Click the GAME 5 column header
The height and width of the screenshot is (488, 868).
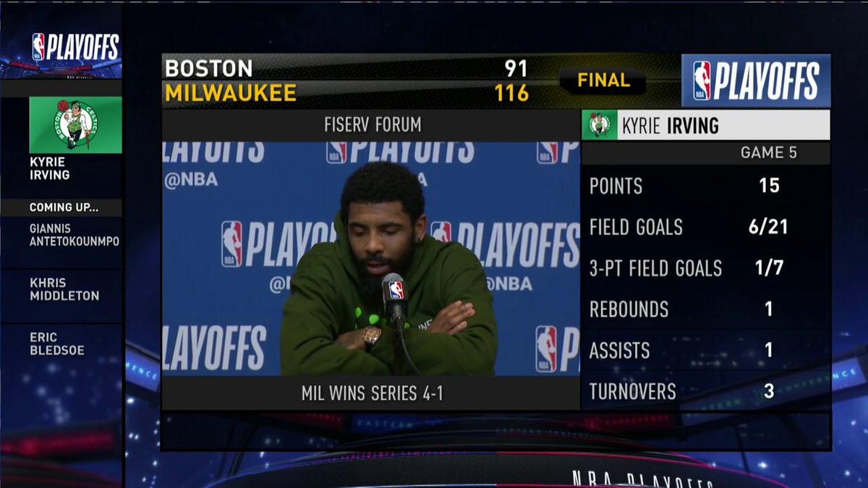click(x=769, y=153)
